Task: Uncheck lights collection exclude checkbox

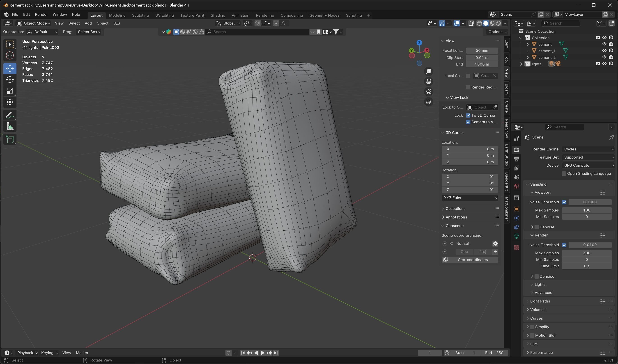Action: [598, 64]
